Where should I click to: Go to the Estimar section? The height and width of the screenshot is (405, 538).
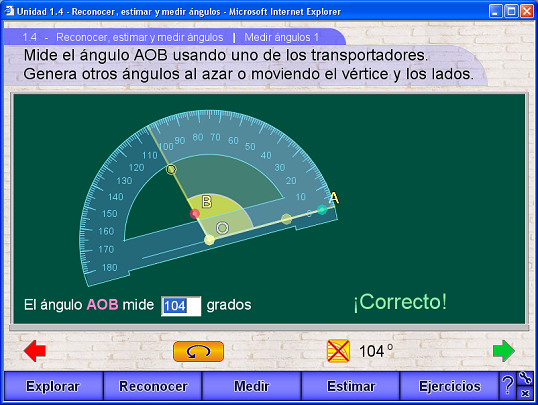[x=351, y=386]
